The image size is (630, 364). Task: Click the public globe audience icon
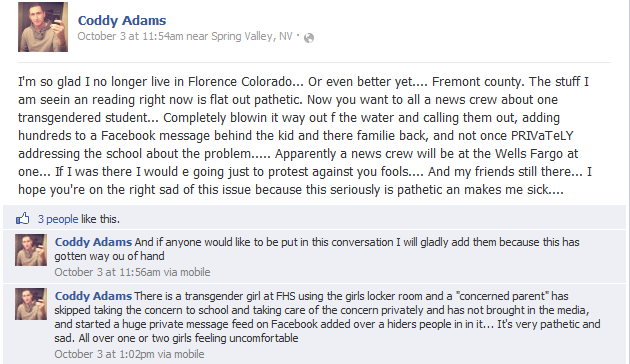point(309,38)
